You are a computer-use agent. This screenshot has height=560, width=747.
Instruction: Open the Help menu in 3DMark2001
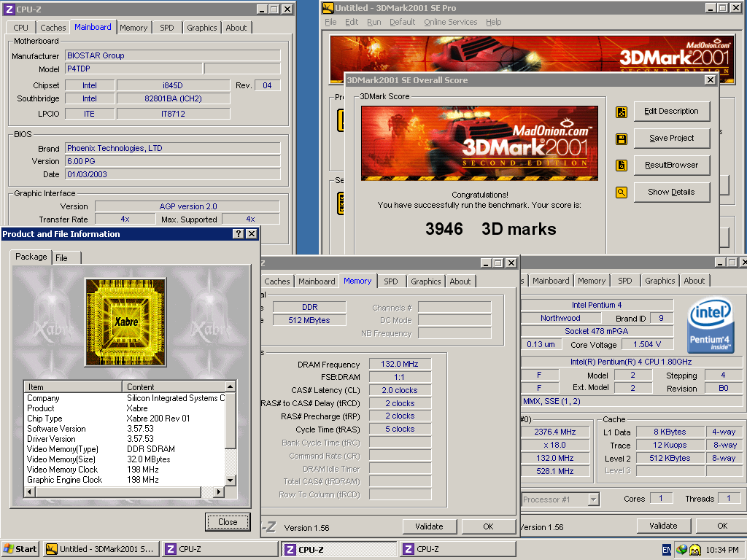[494, 22]
